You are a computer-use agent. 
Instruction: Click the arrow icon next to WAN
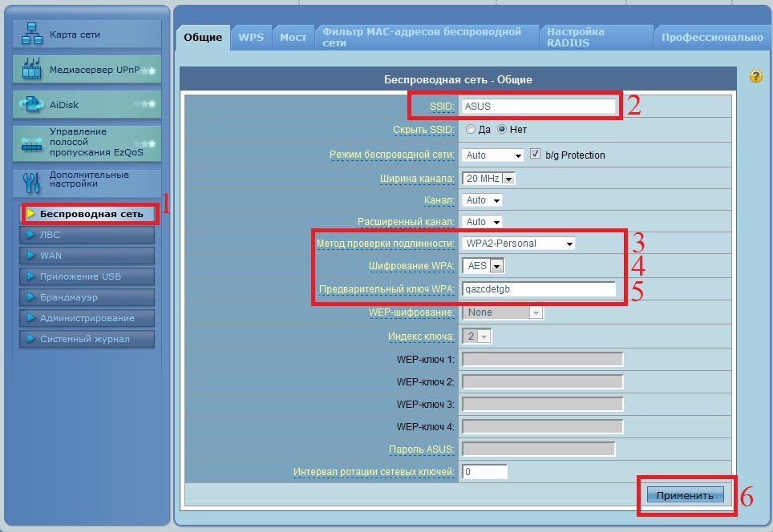30,256
